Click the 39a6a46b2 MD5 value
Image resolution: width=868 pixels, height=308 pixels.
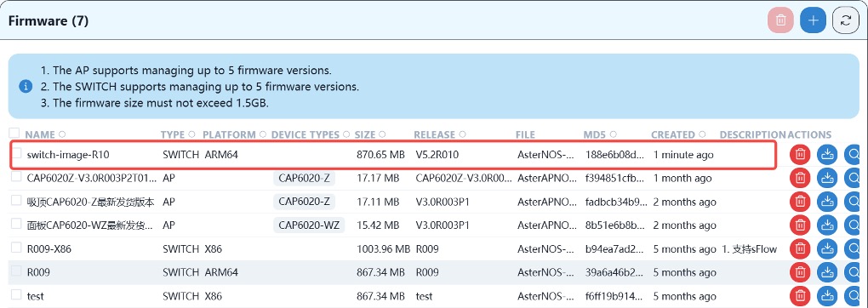pyautogui.click(x=615, y=272)
